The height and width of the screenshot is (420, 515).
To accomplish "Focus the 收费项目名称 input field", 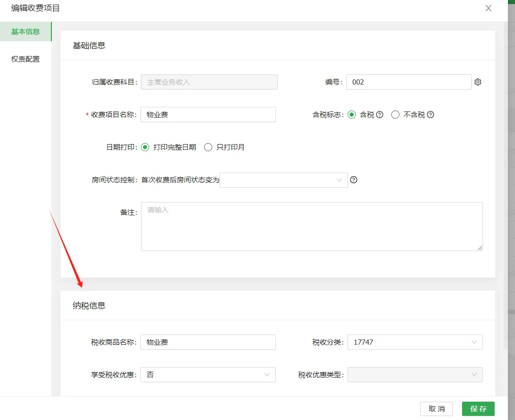I will click(x=208, y=115).
